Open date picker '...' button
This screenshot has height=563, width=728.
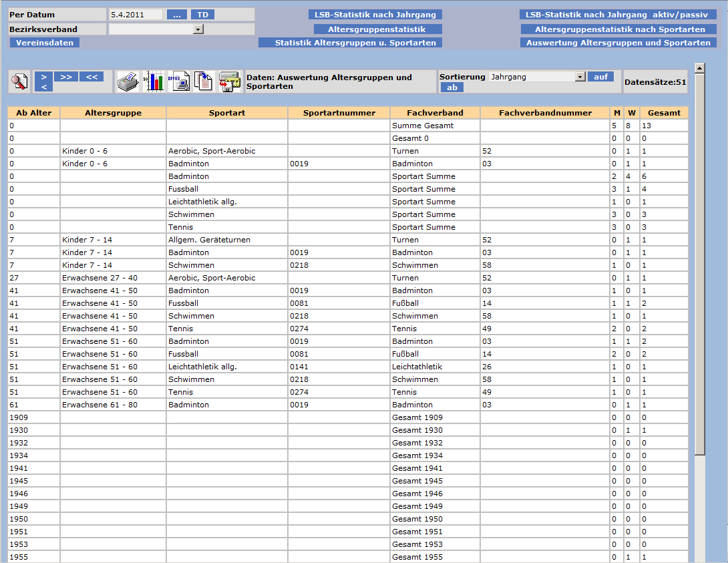[177, 15]
